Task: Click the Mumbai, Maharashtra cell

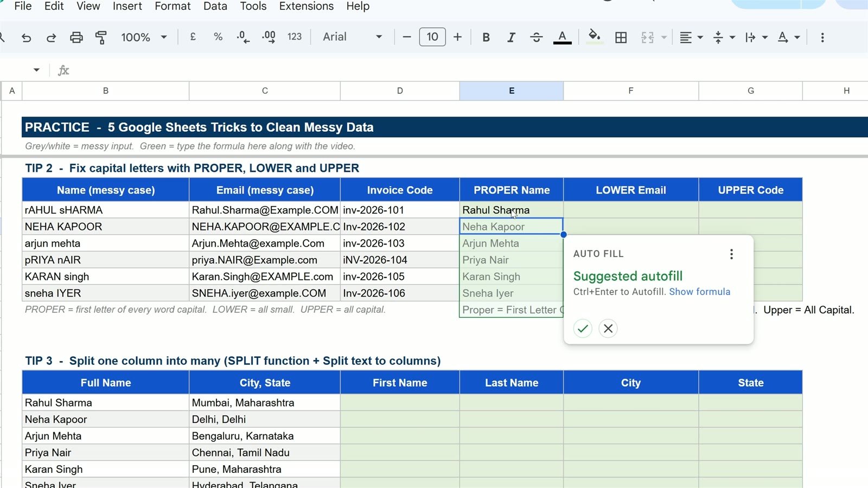Action: click(265, 403)
